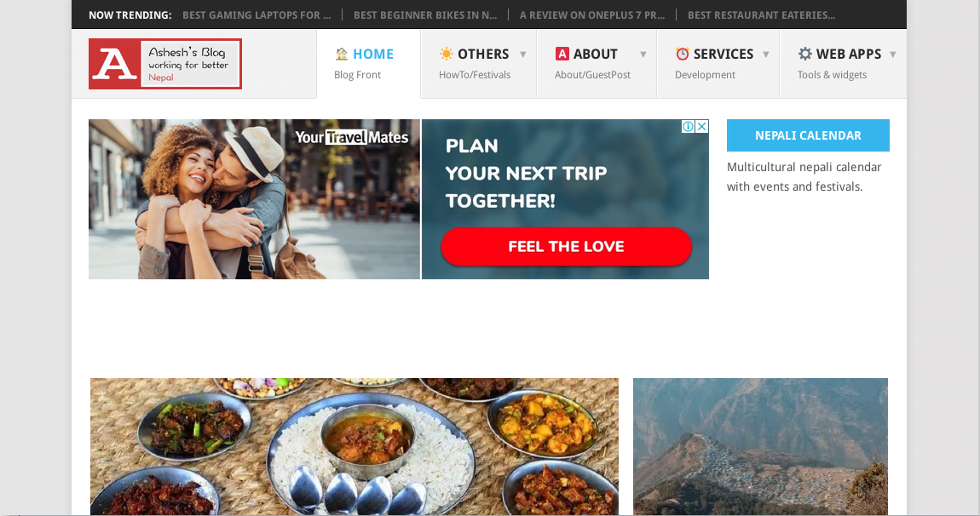980x516 pixels.
Task: Click the gear icon beside WEB APPS
Action: coord(804,54)
